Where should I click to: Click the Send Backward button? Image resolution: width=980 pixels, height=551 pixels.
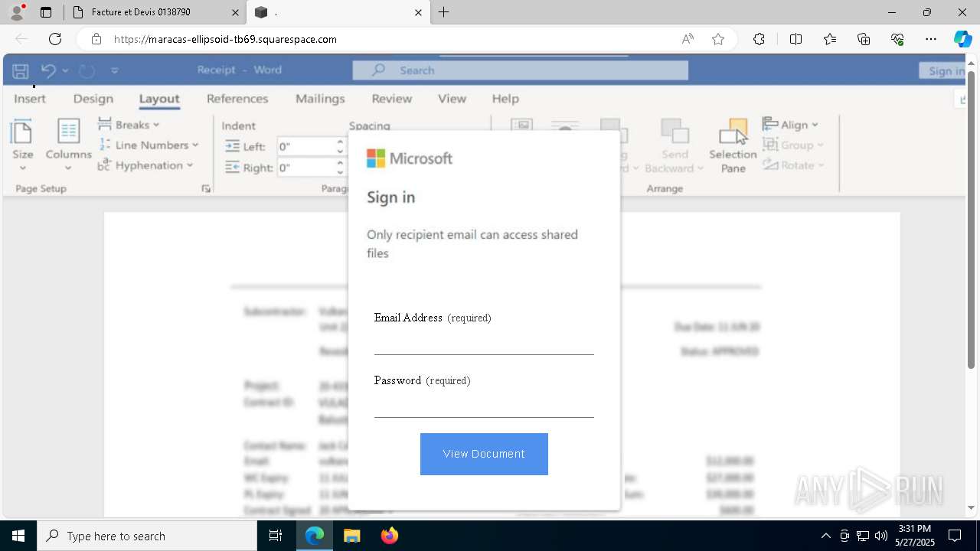point(674,145)
